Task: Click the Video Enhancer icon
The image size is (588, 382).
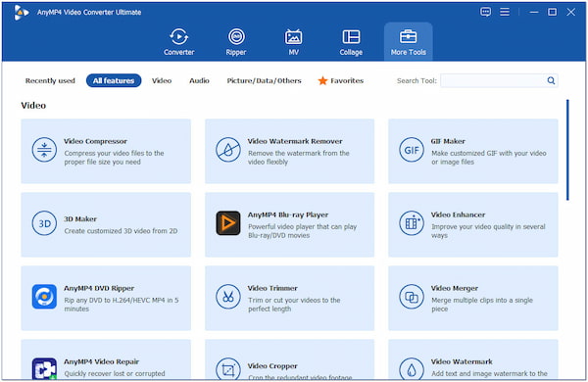Action: click(x=412, y=223)
